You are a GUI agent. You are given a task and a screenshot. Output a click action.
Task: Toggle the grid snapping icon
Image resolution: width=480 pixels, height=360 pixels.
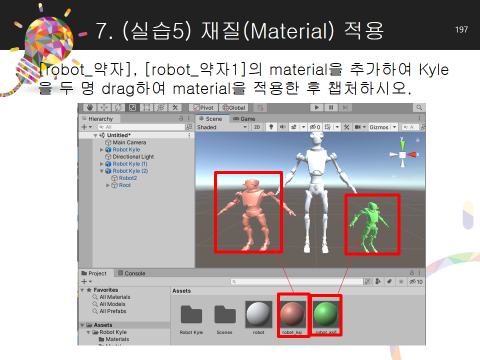click(260, 108)
